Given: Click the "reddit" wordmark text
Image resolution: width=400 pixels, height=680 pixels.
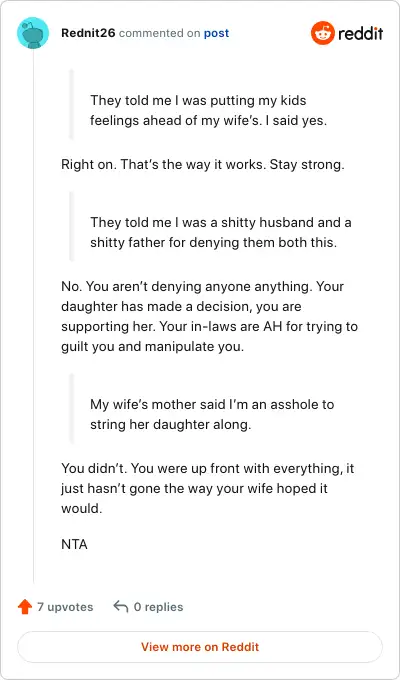Looking at the screenshot, I should click(361, 33).
